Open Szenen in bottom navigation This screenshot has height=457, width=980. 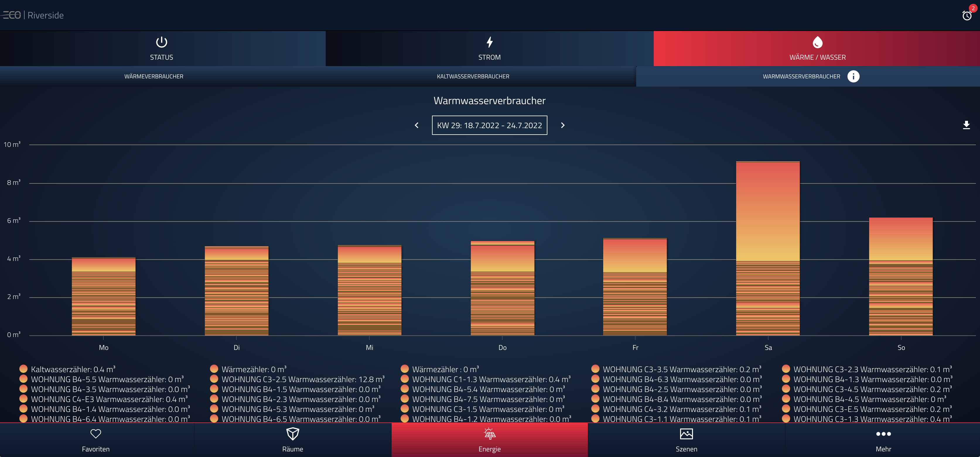tap(686, 440)
